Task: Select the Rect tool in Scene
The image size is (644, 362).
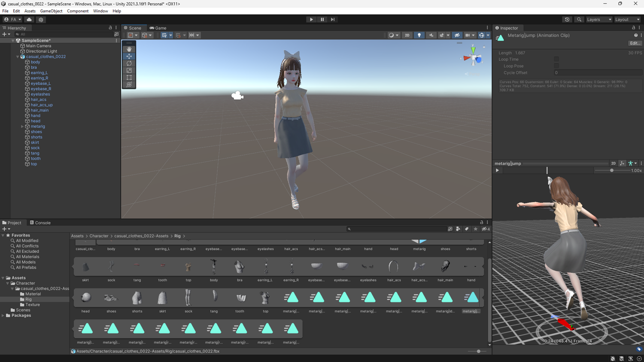Action: point(129,78)
